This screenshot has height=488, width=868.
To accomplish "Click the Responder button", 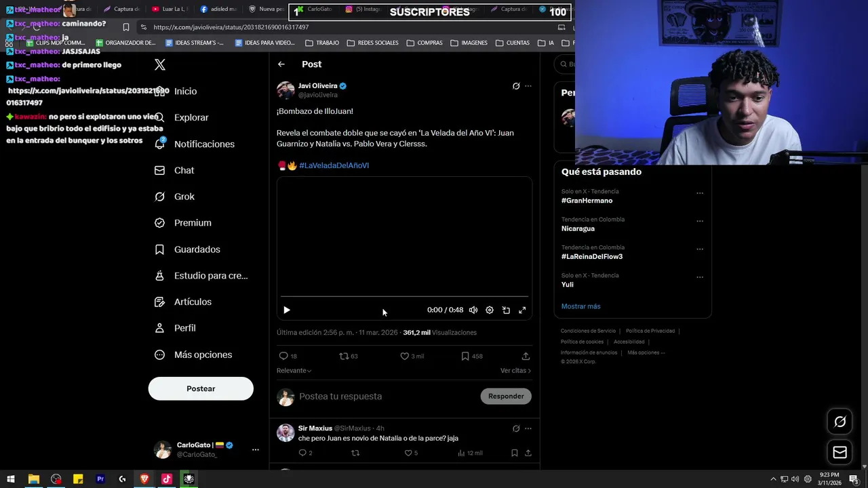I will tap(506, 396).
